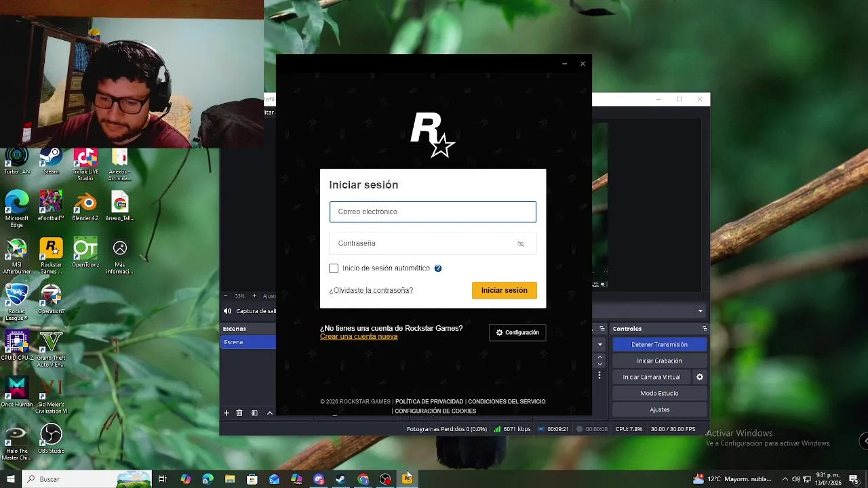
Task: Open TikTok LIVE Studio desktop icon
Action: [x=85, y=165]
